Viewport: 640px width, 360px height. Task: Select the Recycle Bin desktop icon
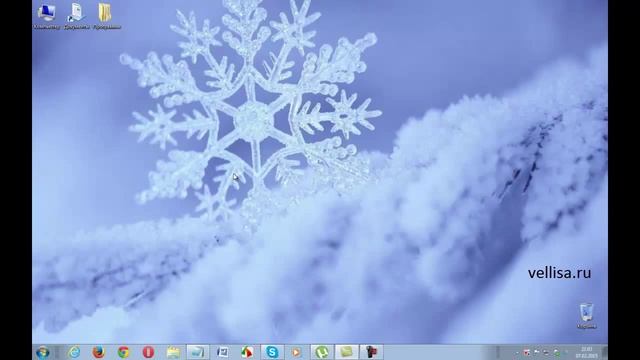[587, 316]
